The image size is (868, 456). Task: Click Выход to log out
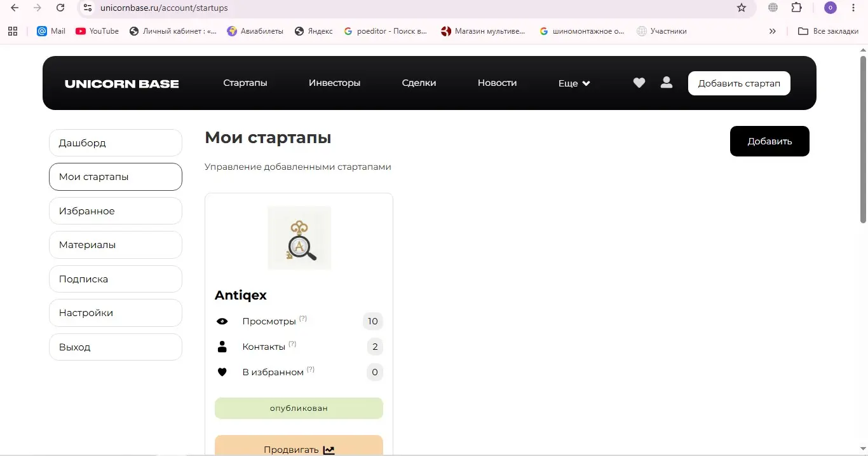(116, 347)
